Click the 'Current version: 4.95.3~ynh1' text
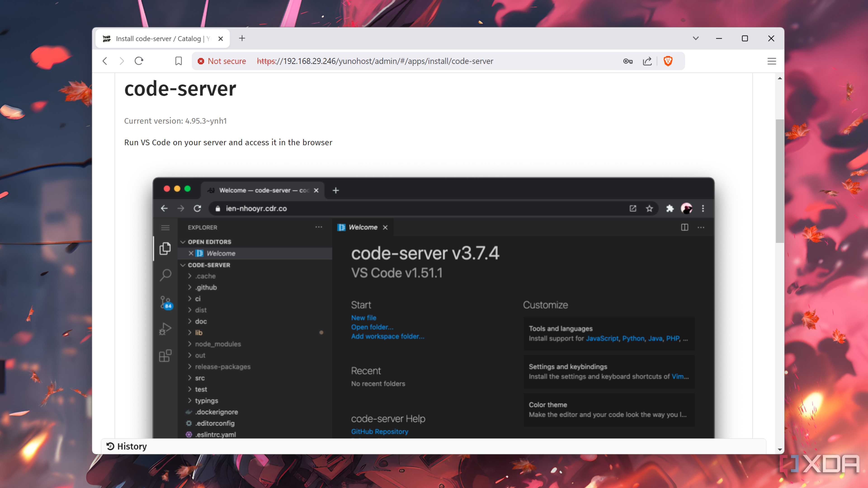The image size is (868, 488). point(175,121)
